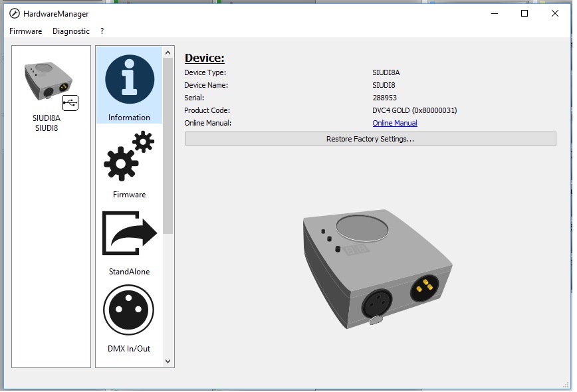Screen dimensions: 577x392
Task: Click the 'Device Name:' label
Action: pos(206,85)
